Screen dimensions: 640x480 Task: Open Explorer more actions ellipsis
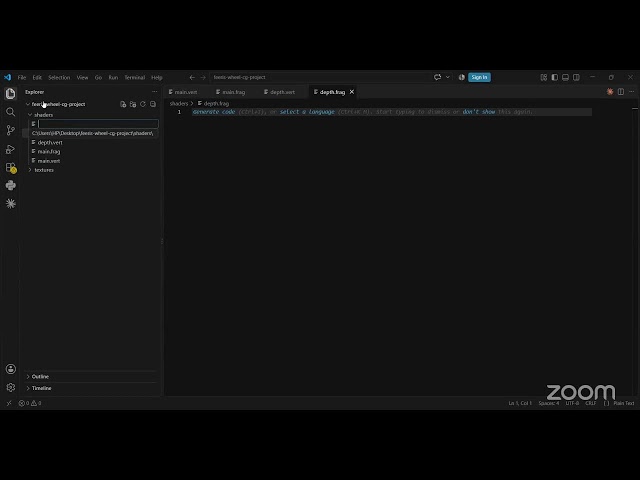[154, 92]
